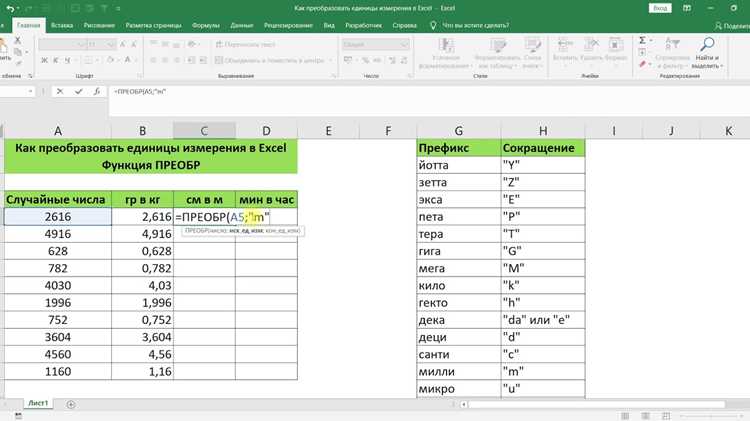Click the zoom slider in the status bar
This screenshot has height=421, width=750.
[711, 416]
